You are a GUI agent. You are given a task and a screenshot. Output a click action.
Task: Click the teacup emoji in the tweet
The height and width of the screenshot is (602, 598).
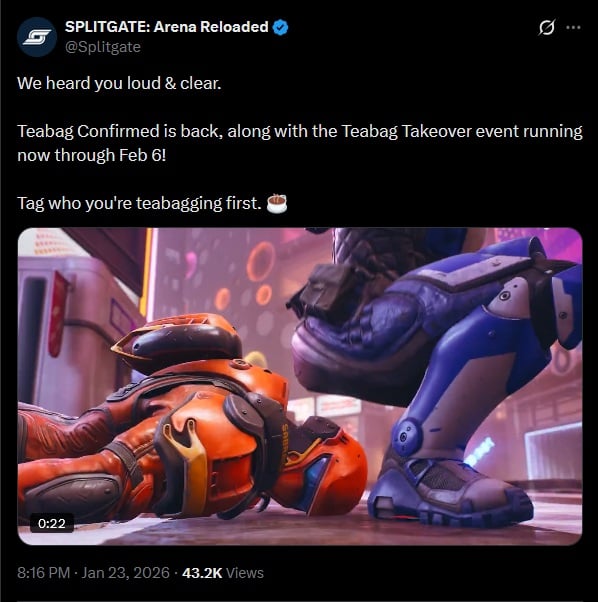[277, 203]
